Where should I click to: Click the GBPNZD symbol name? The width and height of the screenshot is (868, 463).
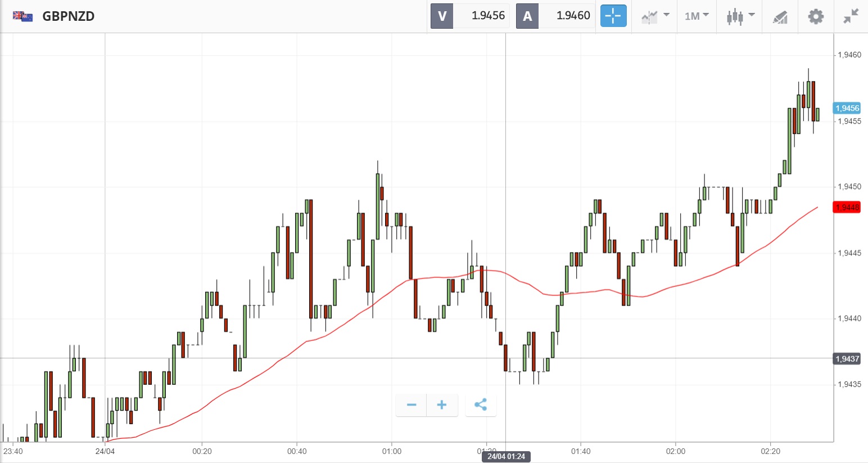pos(69,16)
